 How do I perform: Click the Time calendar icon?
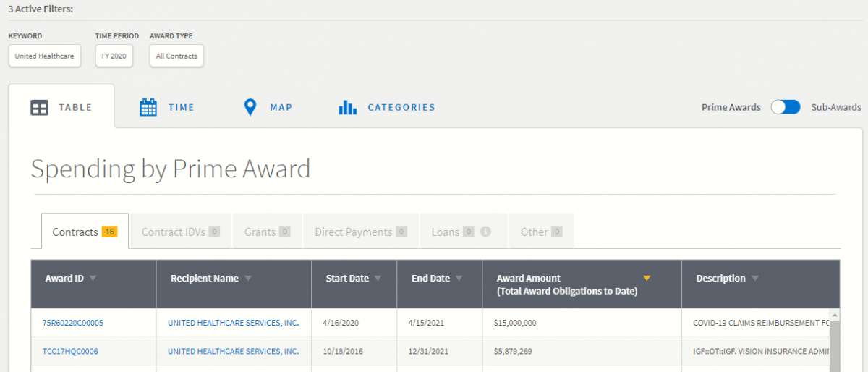[148, 107]
